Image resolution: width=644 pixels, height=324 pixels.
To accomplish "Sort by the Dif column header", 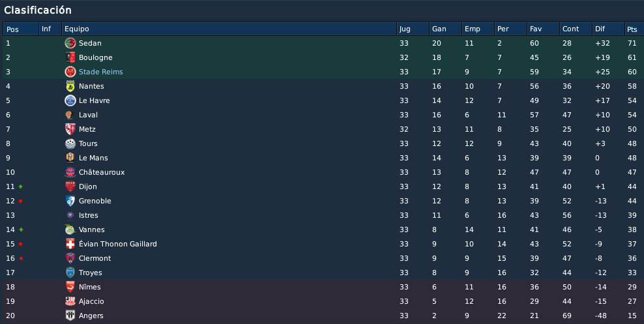I will click(608, 29).
